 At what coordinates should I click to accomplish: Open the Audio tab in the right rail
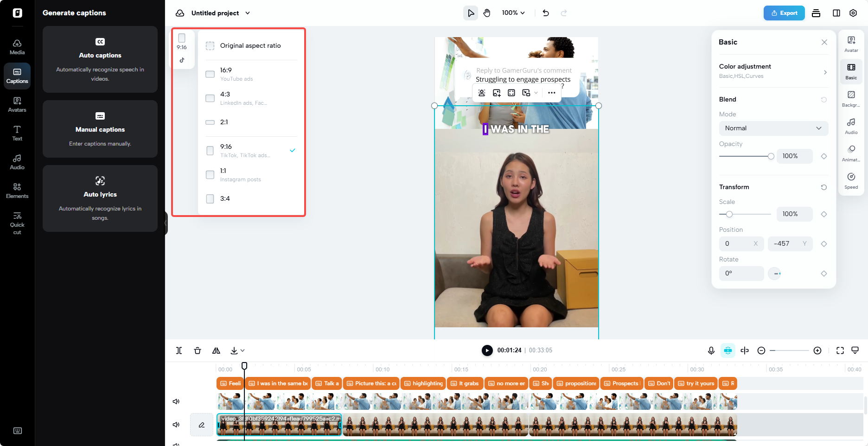851,125
